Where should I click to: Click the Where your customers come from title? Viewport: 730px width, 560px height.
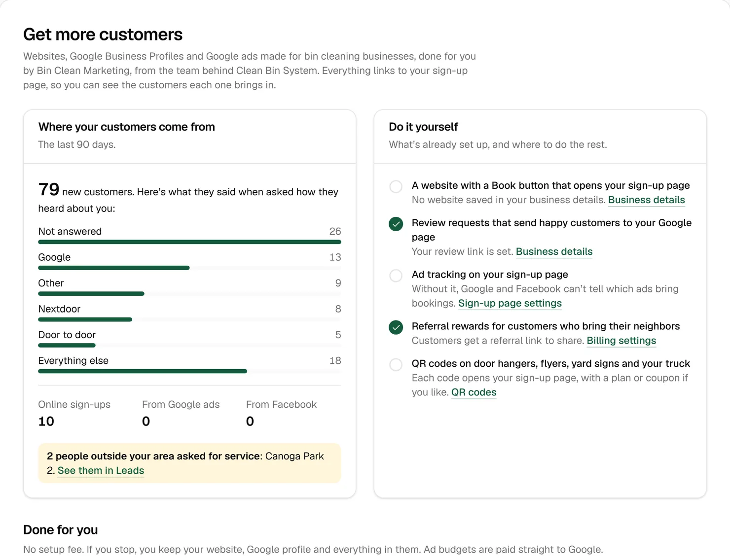[x=126, y=127]
